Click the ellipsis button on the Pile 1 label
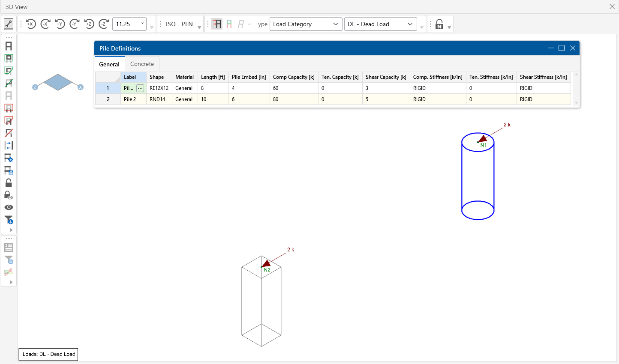Image resolution: width=619 pixels, height=364 pixels. point(140,88)
